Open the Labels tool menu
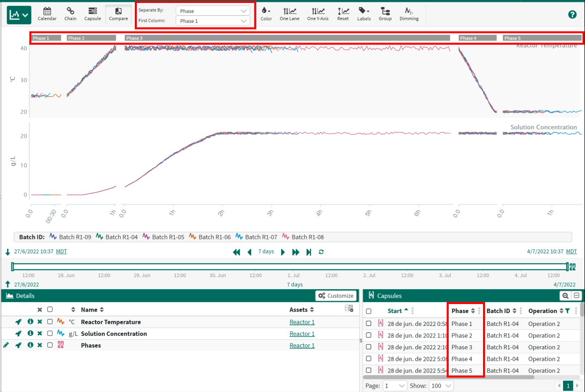The width and height of the screenshot is (585, 392). (x=364, y=14)
